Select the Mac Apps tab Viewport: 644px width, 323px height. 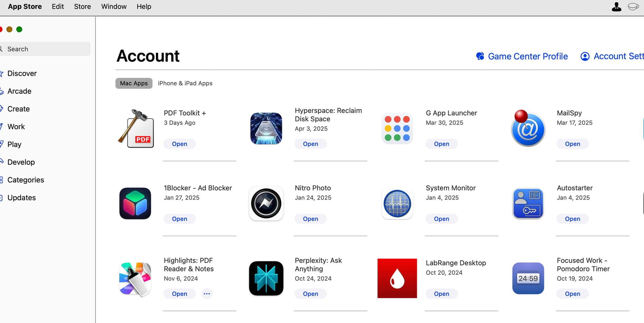pyautogui.click(x=134, y=83)
